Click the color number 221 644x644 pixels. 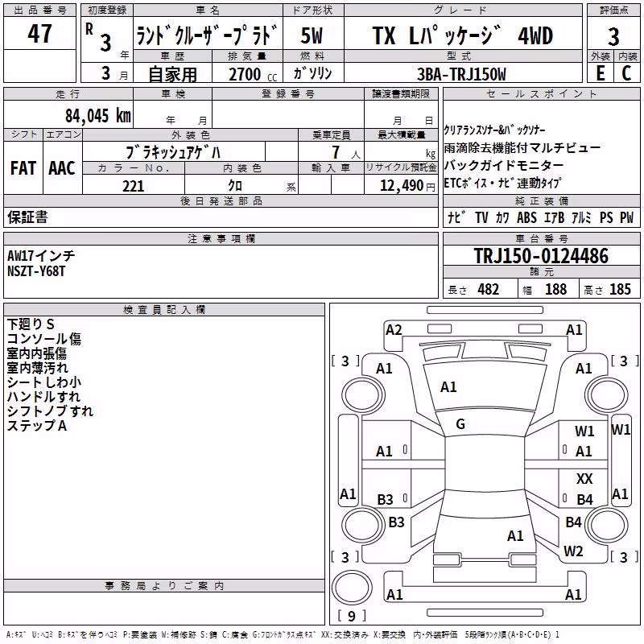[134, 186]
